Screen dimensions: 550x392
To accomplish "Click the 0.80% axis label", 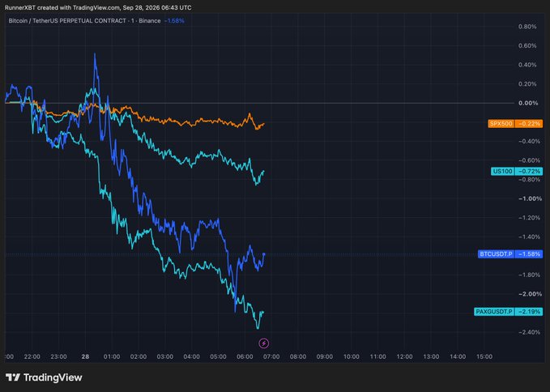I will click(527, 26).
